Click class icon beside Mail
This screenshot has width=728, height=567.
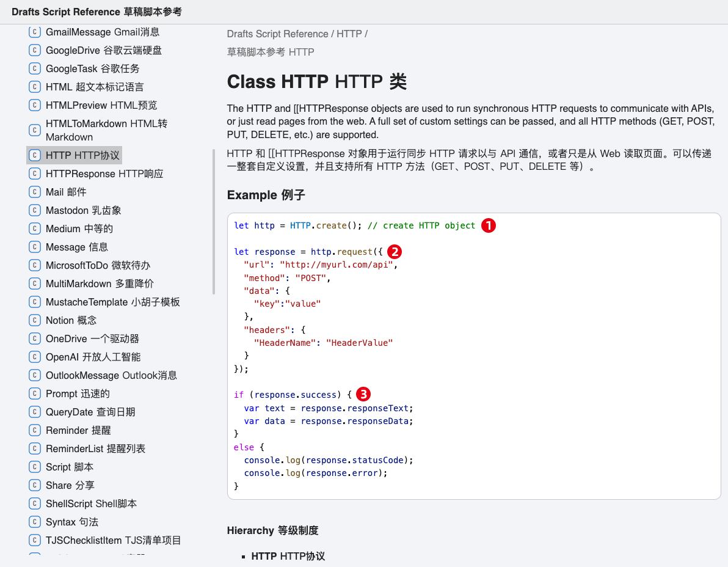pyautogui.click(x=34, y=192)
